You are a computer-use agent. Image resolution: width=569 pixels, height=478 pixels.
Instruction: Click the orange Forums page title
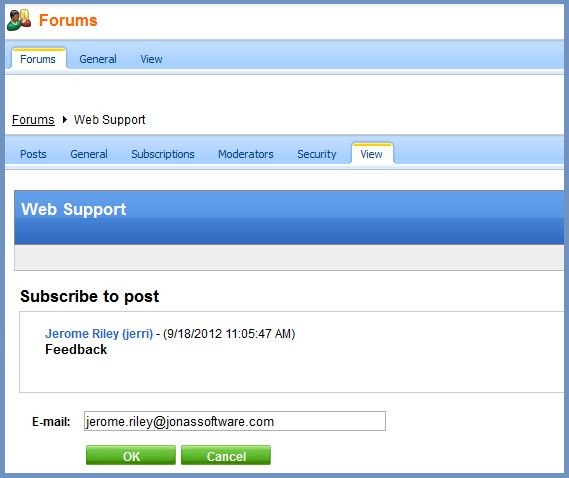pyautogui.click(x=68, y=20)
